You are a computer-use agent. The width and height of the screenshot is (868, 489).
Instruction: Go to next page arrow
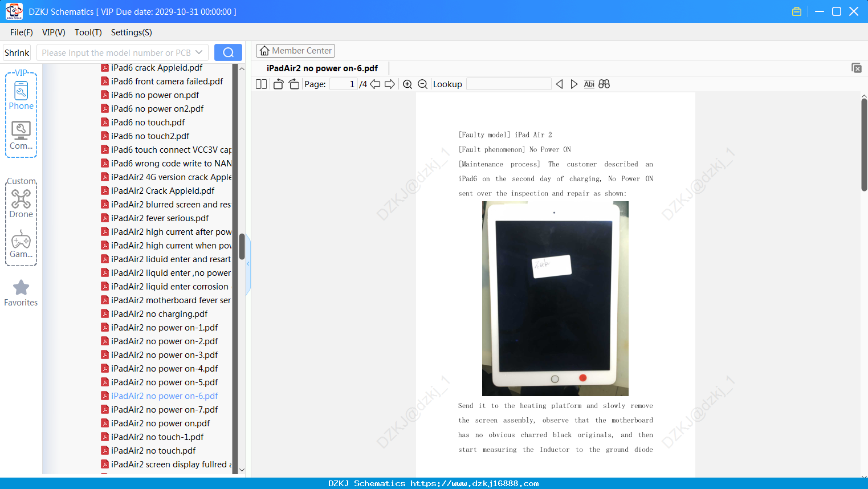coord(390,84)
